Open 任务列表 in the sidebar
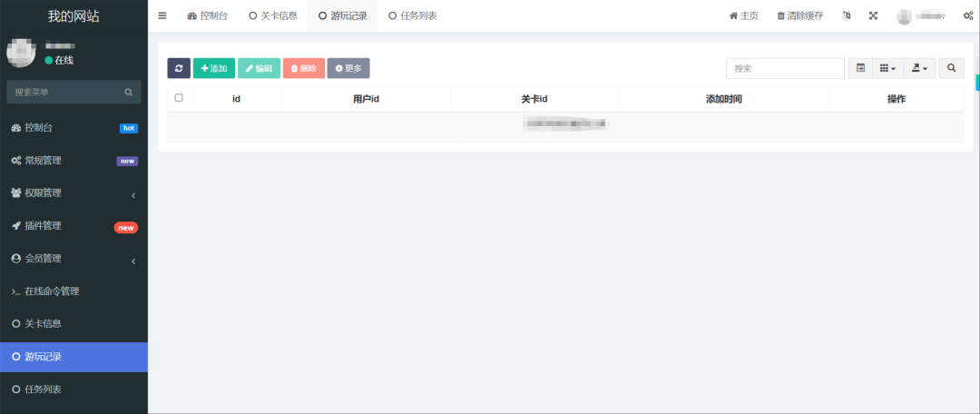 click(x=73, y=389)
